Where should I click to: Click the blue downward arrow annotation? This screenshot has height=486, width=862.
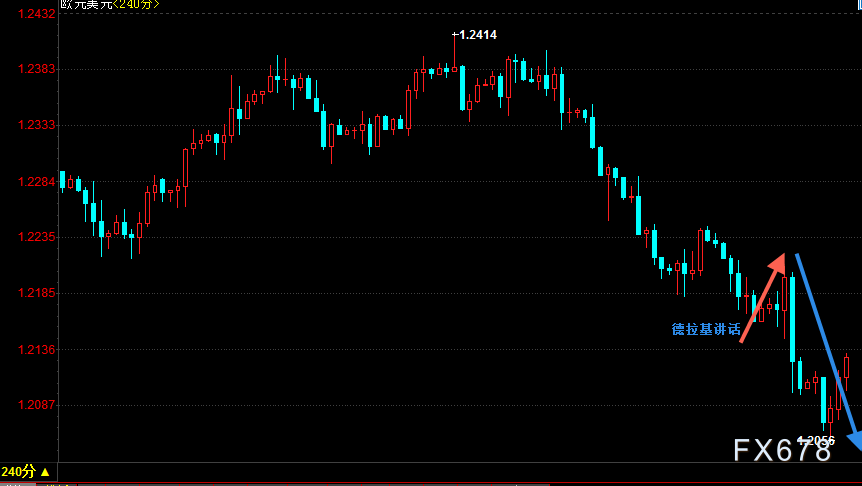pyautogui.click(x=826, y=345)
